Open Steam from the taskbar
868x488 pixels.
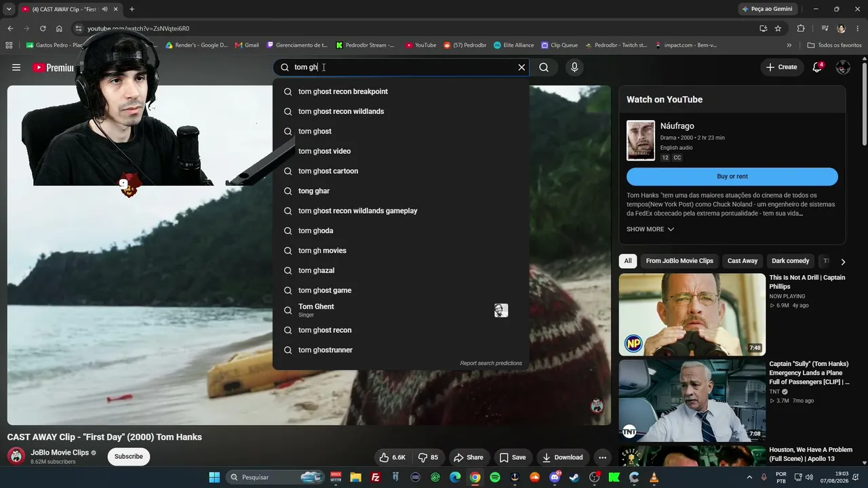click(574, 477)
